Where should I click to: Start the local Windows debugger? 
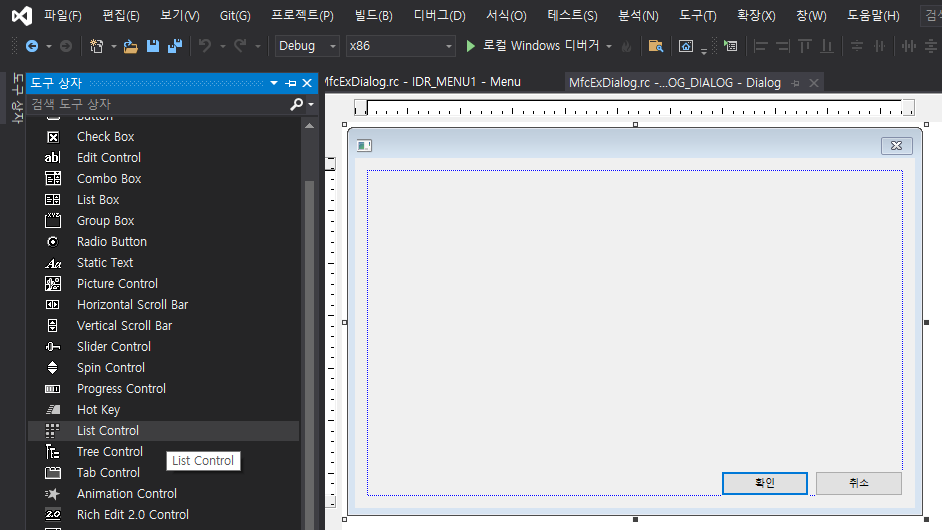471,46
